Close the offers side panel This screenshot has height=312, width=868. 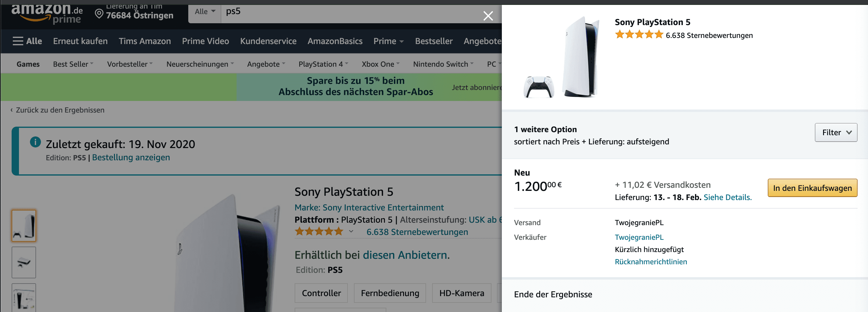point(487,16)
